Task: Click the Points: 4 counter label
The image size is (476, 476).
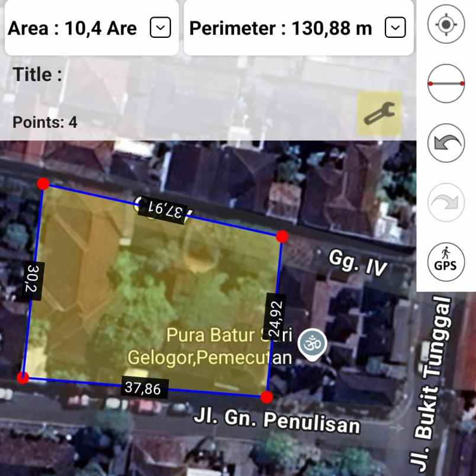Action: [x=43, y=122]
